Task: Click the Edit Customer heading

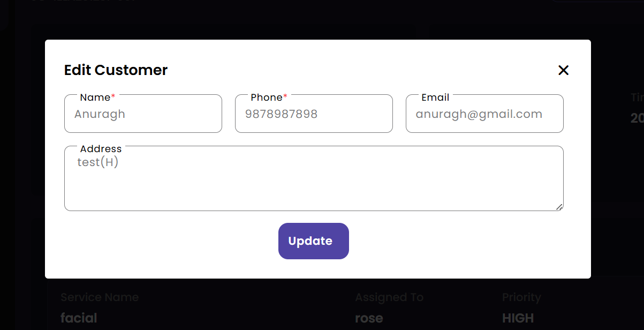Action: point(116,70)
